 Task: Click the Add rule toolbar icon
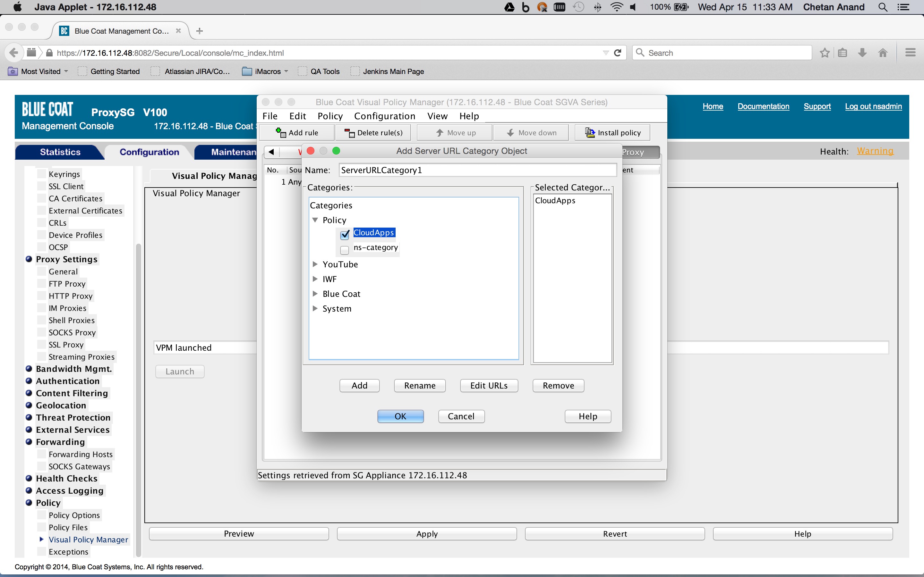pyautogui.click(x=281, y=132)
